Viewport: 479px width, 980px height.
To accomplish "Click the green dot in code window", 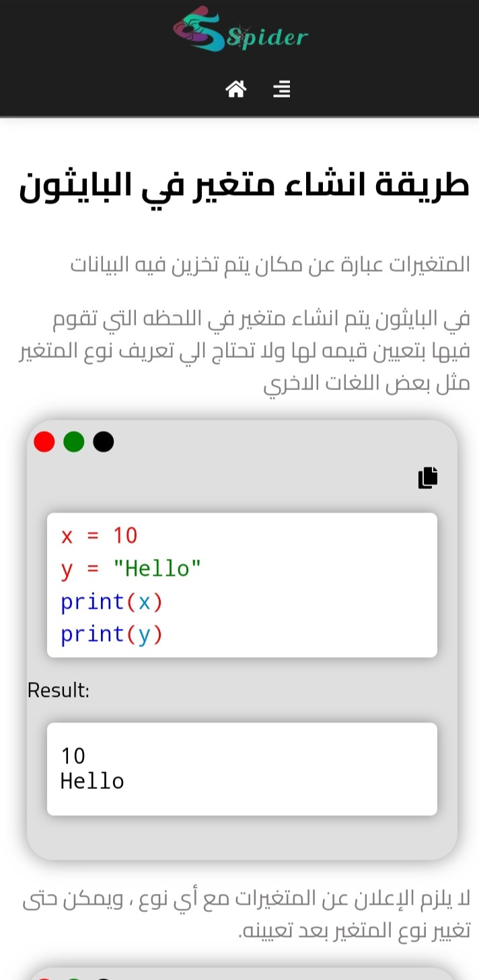I will click(74, 442).
